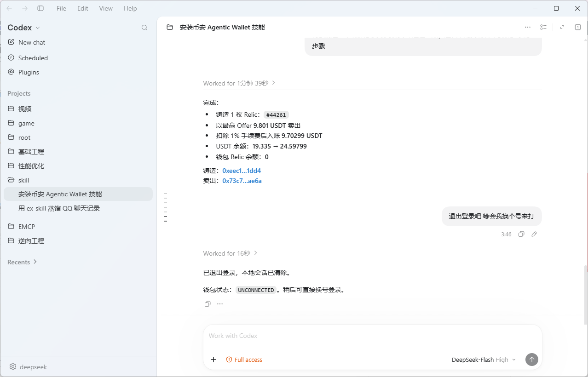Open the Plugins section

point(78,72)
